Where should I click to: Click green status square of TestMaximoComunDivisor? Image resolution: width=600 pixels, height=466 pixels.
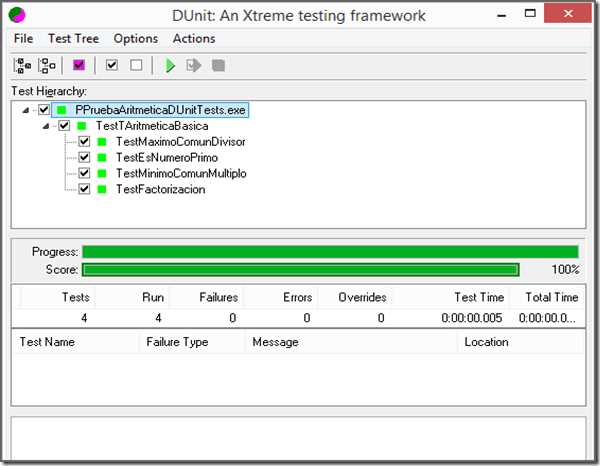point(102,142)
